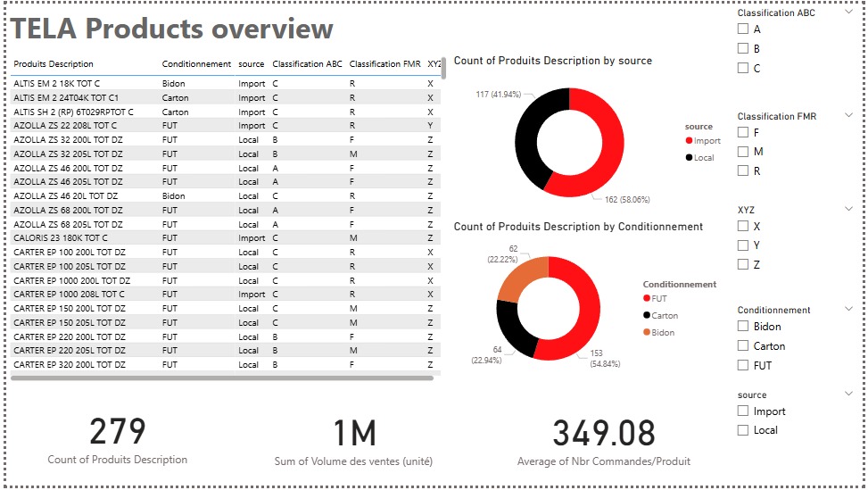Collapse the Classification ABC slicer chevron
The height and width of the screenshot is (490, 868).
[x=848, y=13]
